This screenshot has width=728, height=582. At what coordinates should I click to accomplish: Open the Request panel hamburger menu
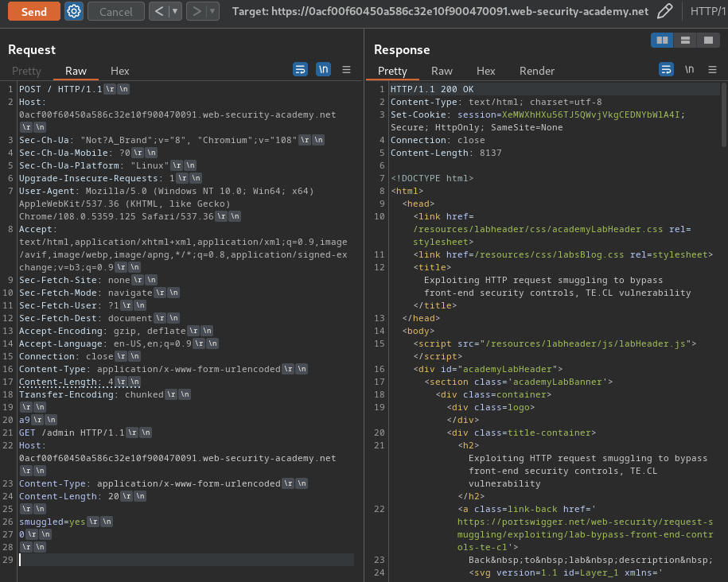(x=346, y=70)
